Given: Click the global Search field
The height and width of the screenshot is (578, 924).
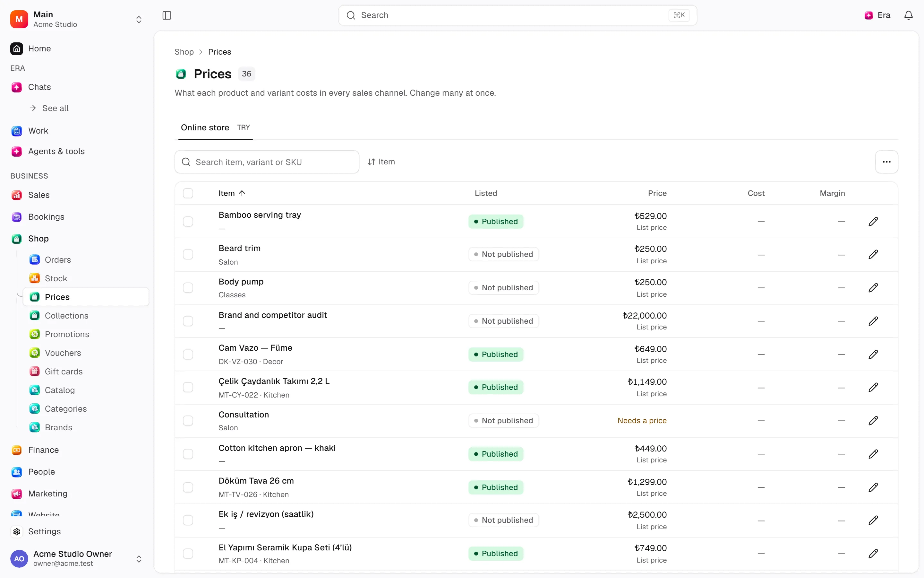Looking at the screenshot, I should [x=518, y=15].
